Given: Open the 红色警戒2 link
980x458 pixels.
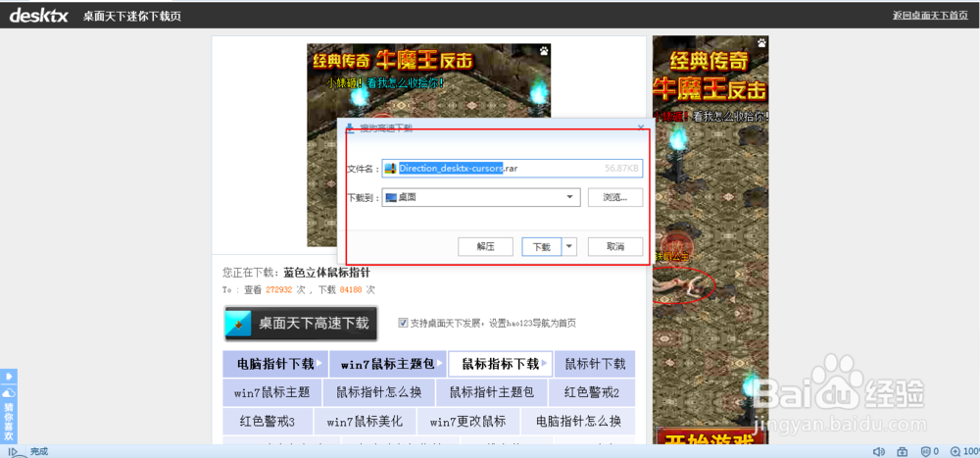Looking at the screenshot, I should [x=592, y=393].
